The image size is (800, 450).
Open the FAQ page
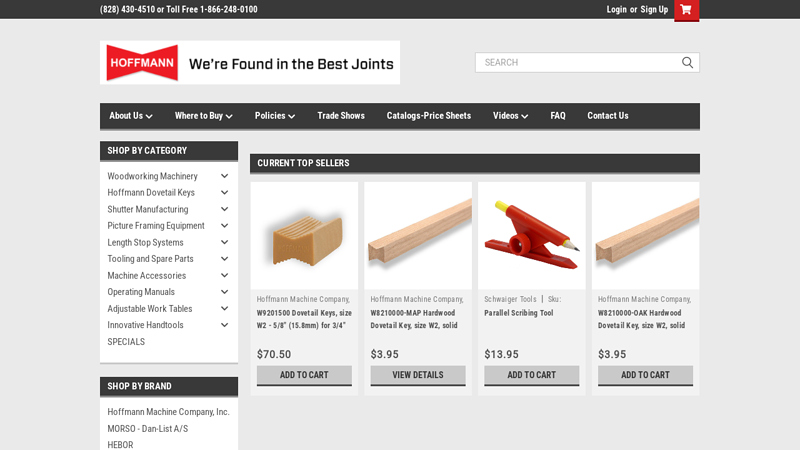click(x=557, y=116)
